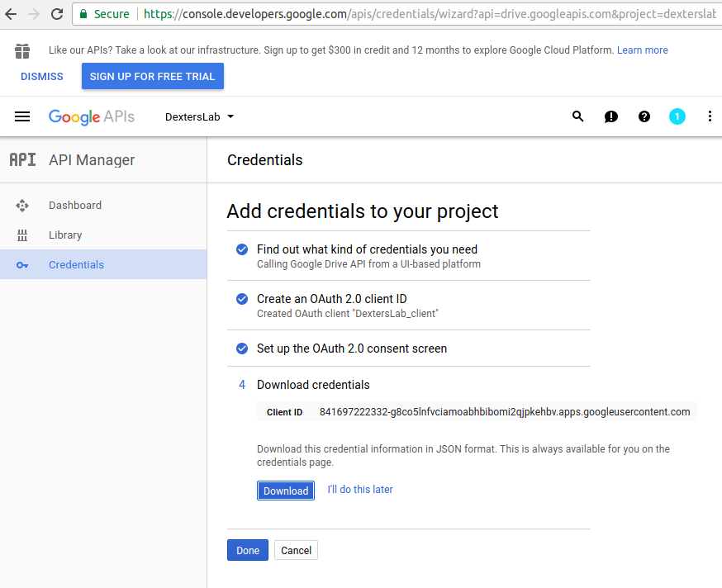The height and width of the screenshot is (588, 722).
Task: Open search with the magnifier icon
Action: tap(578, 116)
